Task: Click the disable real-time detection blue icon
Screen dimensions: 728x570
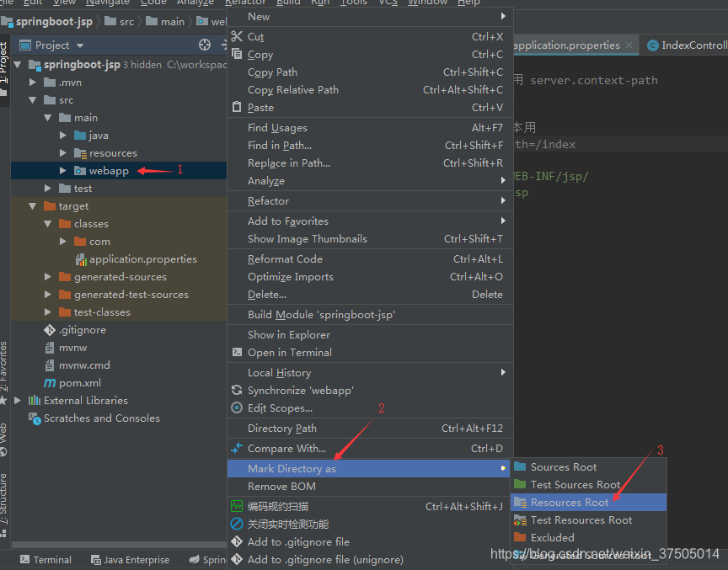Action: 237,524
